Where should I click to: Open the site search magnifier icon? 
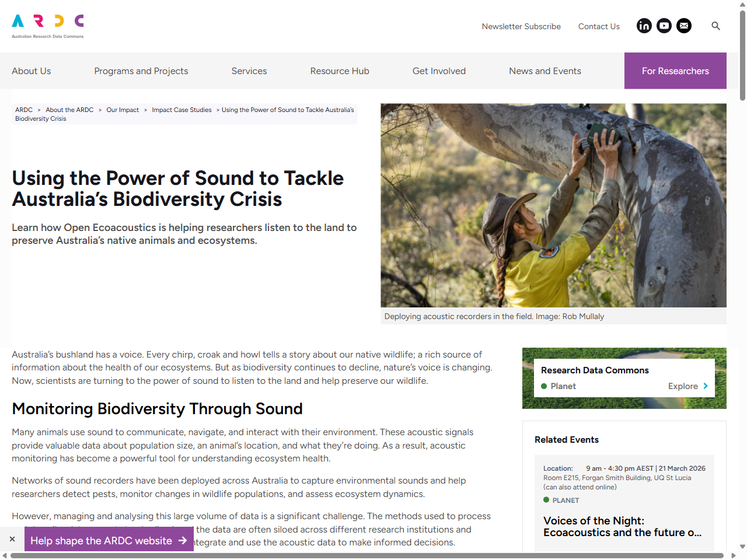716,26
